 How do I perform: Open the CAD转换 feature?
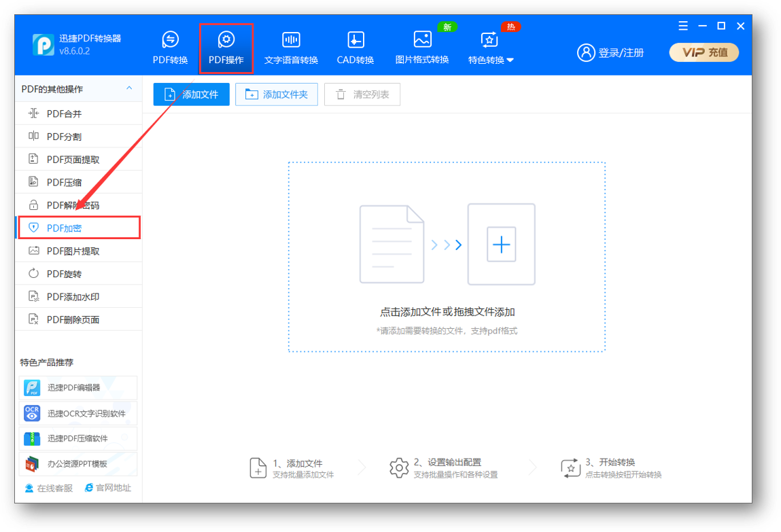[354, 48]
